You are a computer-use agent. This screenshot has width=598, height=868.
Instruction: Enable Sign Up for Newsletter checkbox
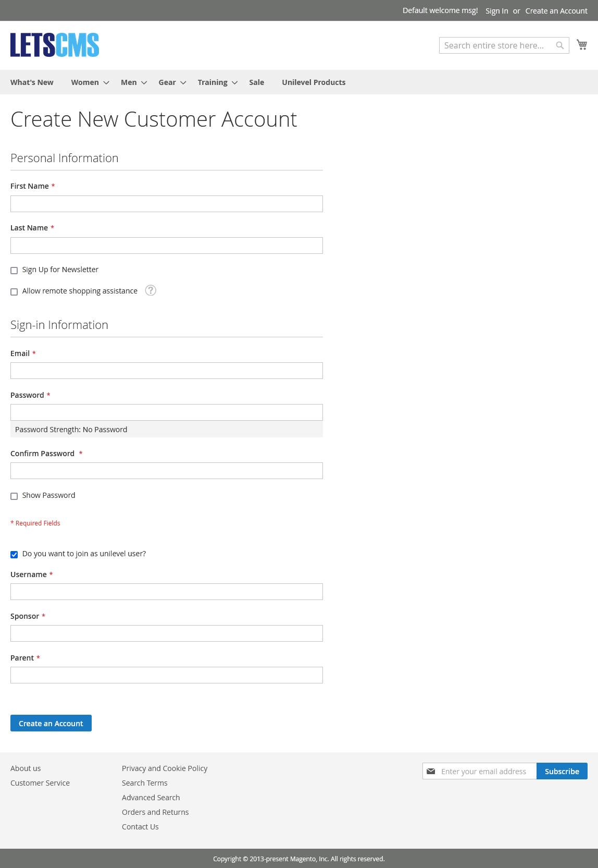[x=14, y=270]
